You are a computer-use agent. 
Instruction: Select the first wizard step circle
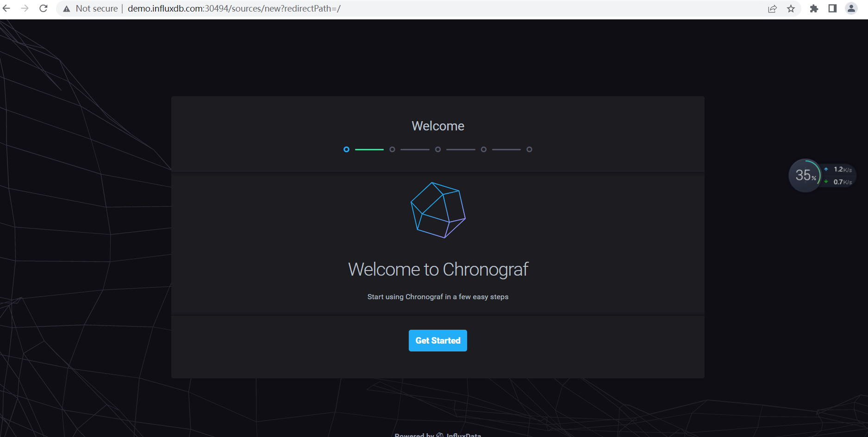pyautogui.click(x=346, y=149)
